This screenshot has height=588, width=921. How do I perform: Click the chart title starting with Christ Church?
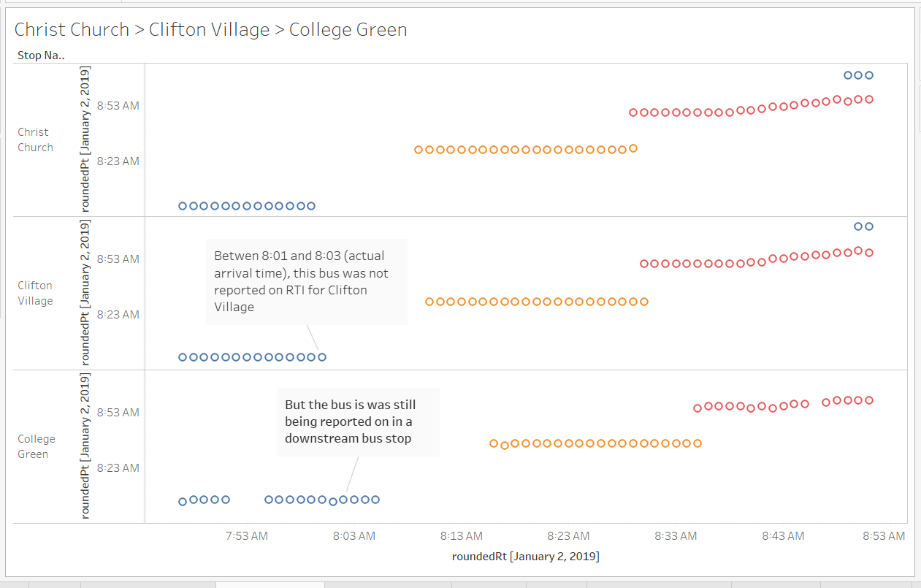point(210,30)
